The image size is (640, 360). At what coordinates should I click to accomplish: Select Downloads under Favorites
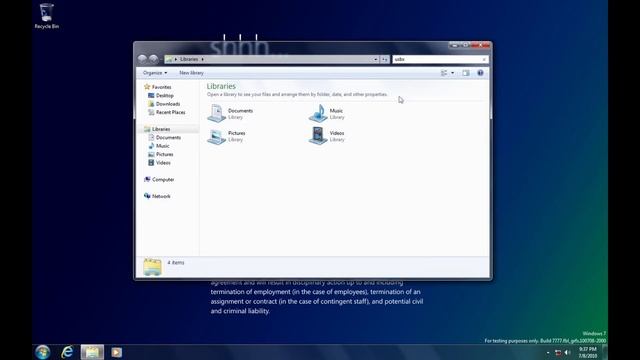click(x=164, y=104)
